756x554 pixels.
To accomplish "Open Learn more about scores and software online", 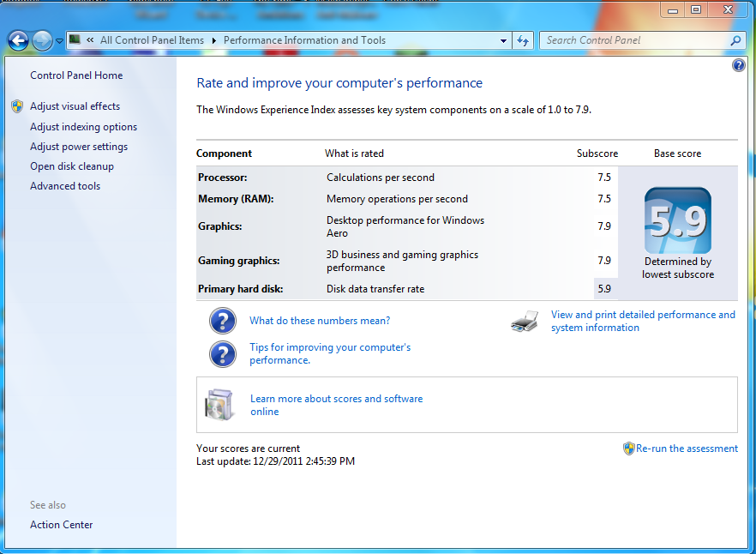I will [x=337, y=405].
